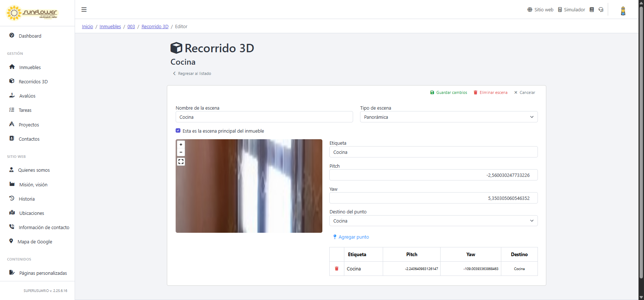Screen dimensions: 644x300
Task: Open Mapa de Google page
Action: (x=35, y=242)
